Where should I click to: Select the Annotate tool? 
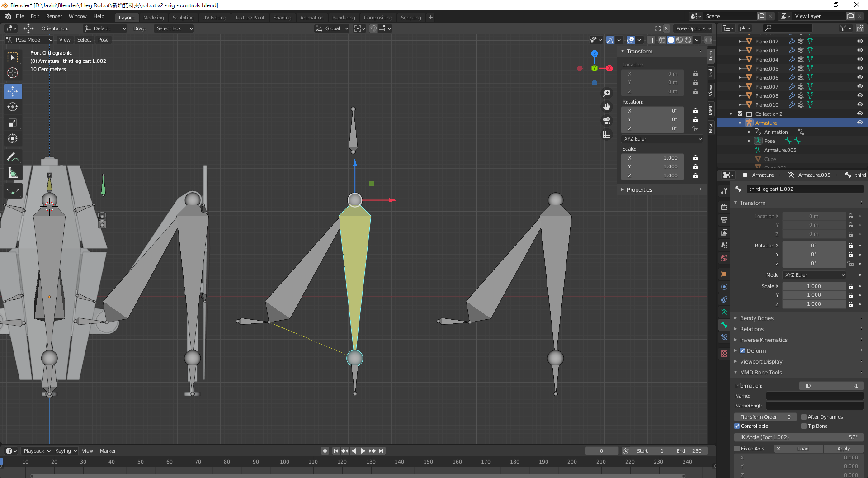coord(13,157)
